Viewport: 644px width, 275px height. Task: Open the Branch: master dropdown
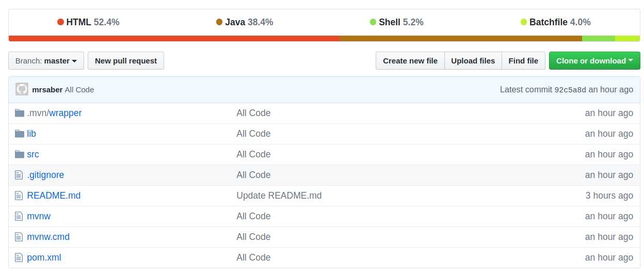[46, 60]
